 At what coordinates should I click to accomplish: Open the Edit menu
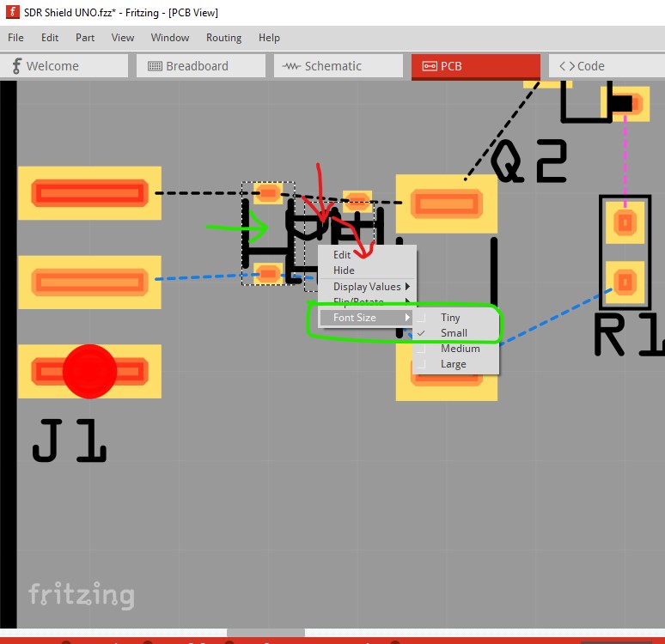[50, 38]
